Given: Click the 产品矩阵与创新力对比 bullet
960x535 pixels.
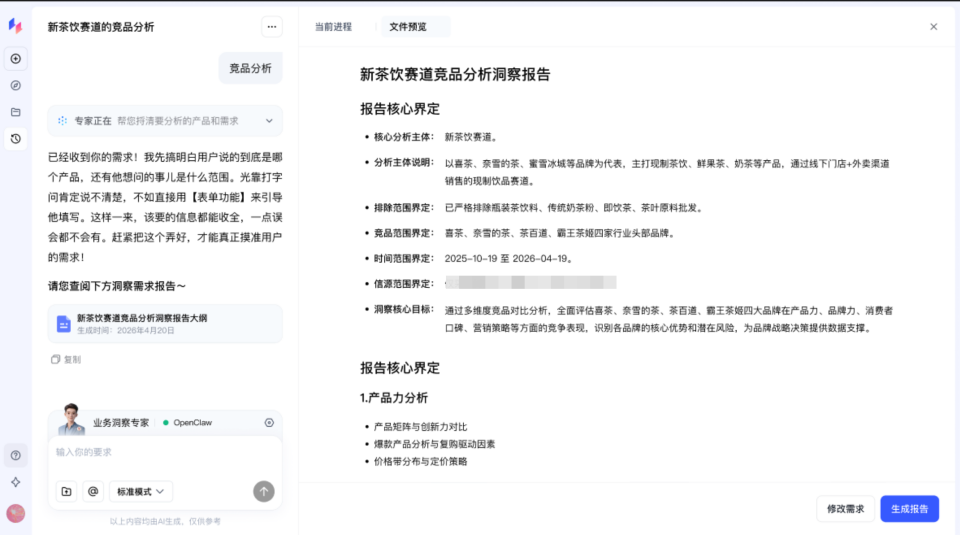Looking at the screenshot, I should (x=420, y=427).
